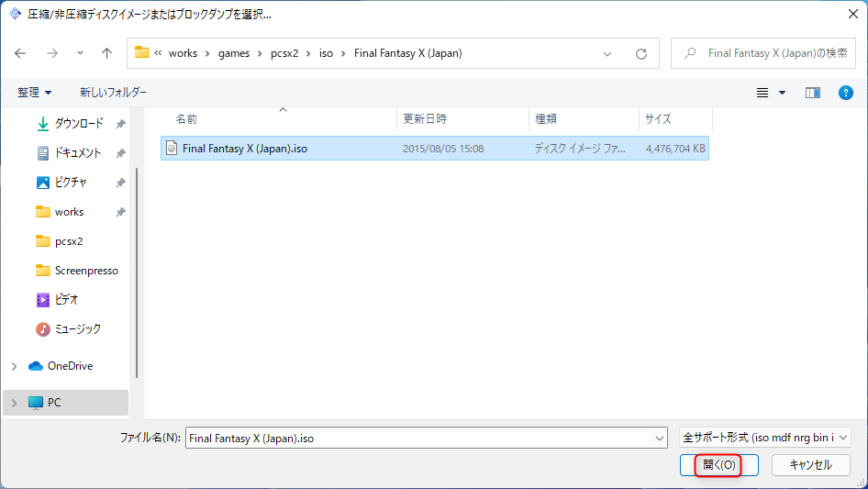This screenshot has height=489, width=868.
Task: Unpin ピクチャ using its pin icon
Action: [120, 183]
